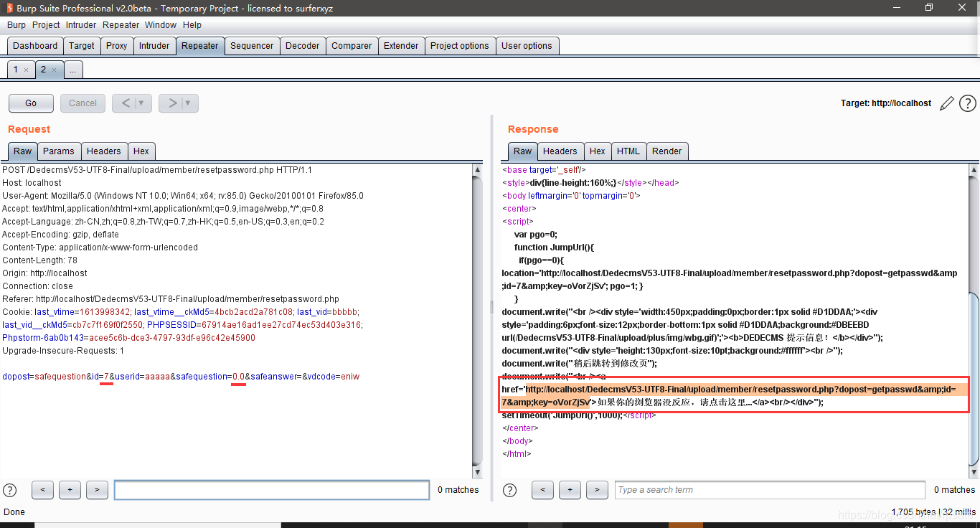Select Response Hex view tab
The height and width of the screenshot is (528, 980).
[598, 151]
